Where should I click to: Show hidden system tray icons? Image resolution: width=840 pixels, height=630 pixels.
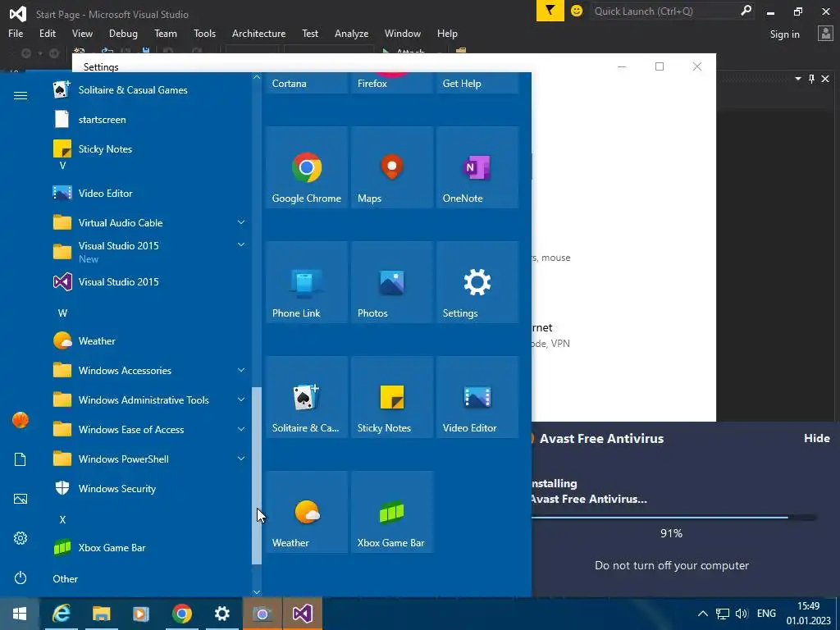[703, 614]
